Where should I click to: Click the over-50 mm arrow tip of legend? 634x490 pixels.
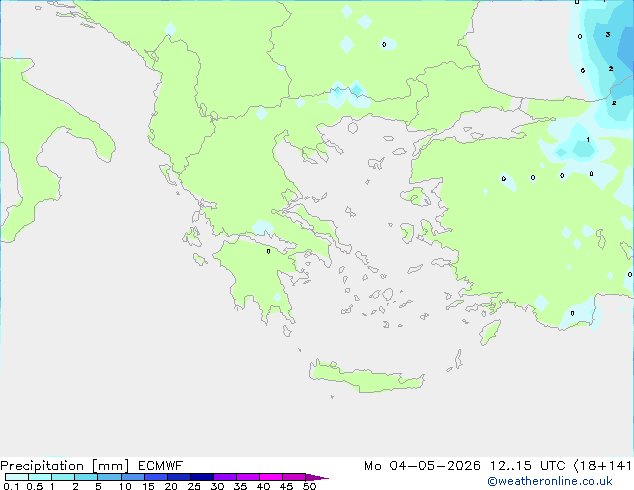click(317, 477)
